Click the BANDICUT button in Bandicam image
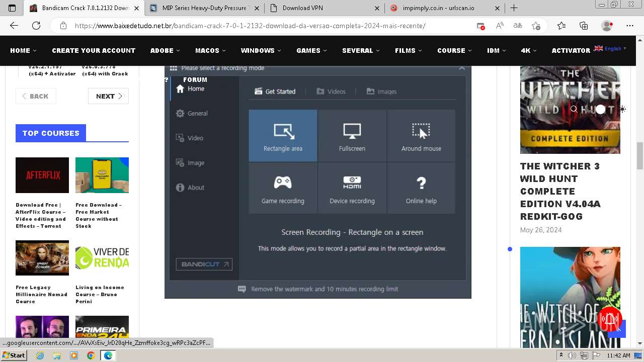This screenshot has height=362, width=644. click(x=204, y=264)
